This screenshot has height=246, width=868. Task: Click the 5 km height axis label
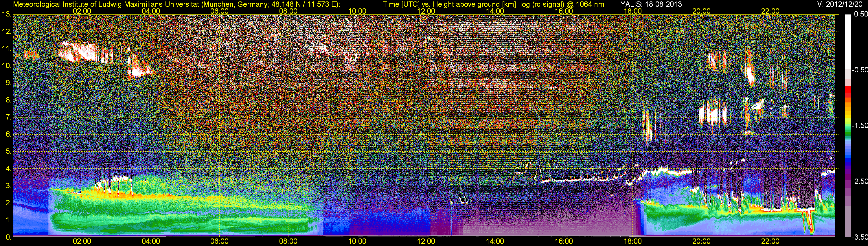(x=8, y=152)
